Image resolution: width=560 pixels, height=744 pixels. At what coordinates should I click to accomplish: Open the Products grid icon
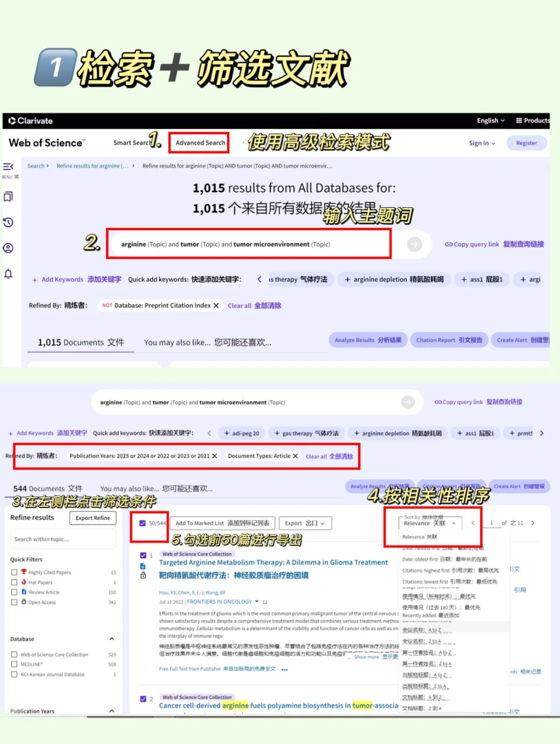(x=519, y=120)
